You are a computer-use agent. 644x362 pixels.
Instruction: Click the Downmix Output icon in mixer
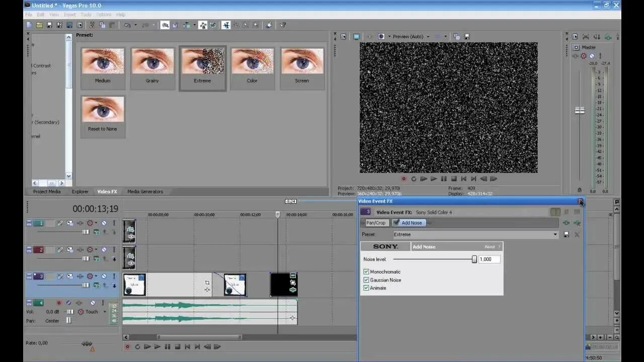pyautogui.click(x=586, y=36)
